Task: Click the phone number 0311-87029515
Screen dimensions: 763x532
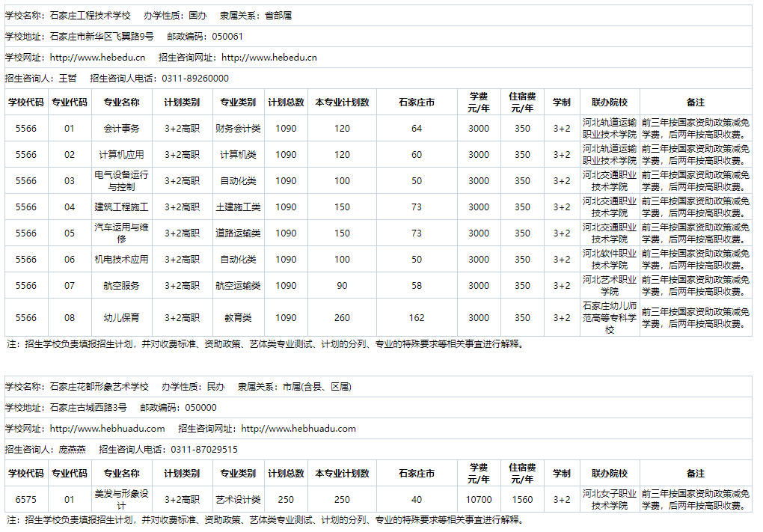Action: click(x=204, y=450)
